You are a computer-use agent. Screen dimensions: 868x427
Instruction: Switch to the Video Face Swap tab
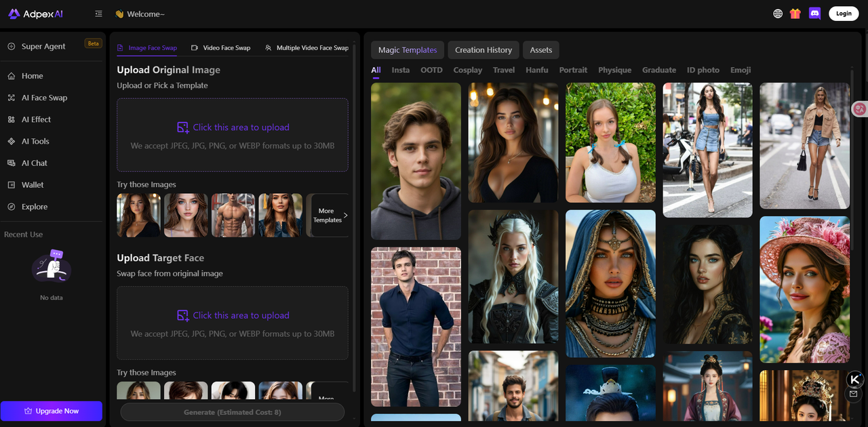click(x=221, y=47)
